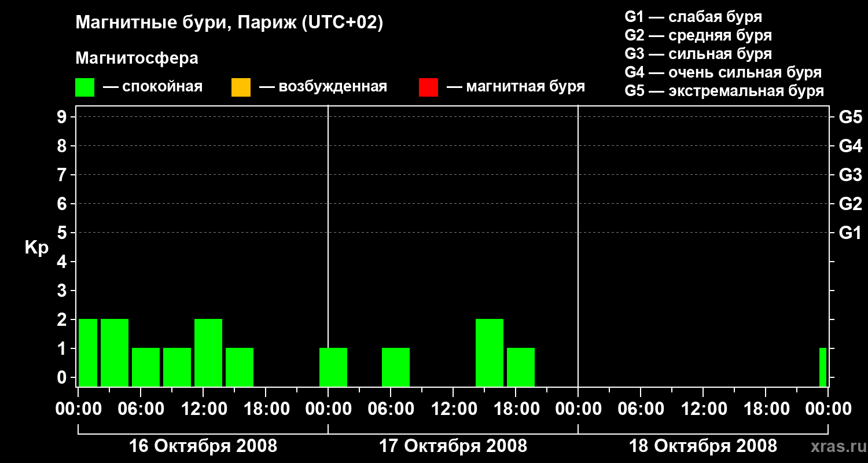Viewport: 868px width, 463px height.
Task: Click the green 'спокойная' legend swatch
Action: pos(85,87)
